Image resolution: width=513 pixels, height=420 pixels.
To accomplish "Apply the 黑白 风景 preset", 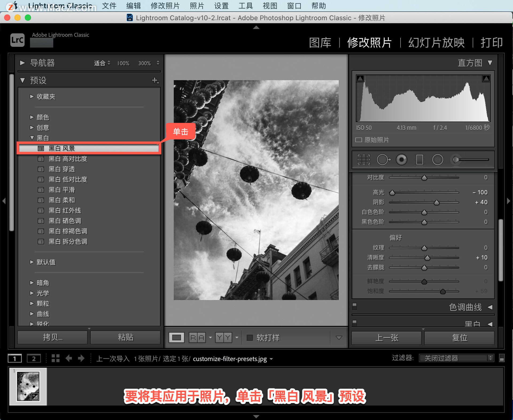I will click(62, 148).
